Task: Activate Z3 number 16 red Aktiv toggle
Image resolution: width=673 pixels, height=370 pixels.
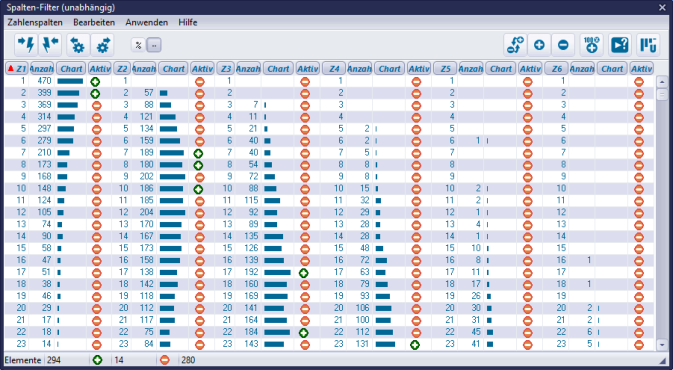Action: [305, 261]
